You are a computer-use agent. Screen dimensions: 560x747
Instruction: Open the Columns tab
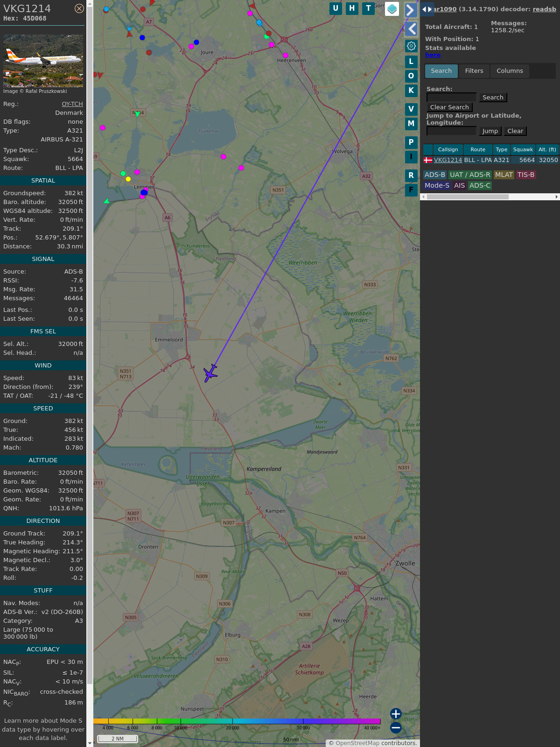(x=510, y=71)
